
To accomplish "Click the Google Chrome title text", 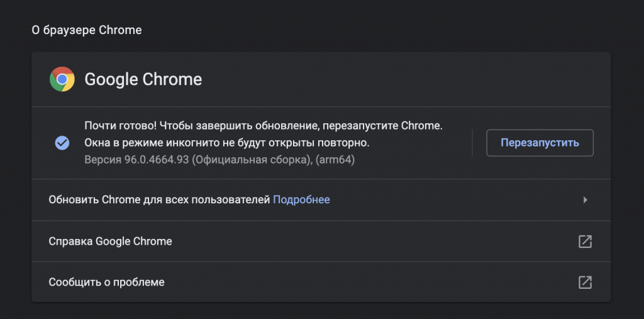I will 143,80.
